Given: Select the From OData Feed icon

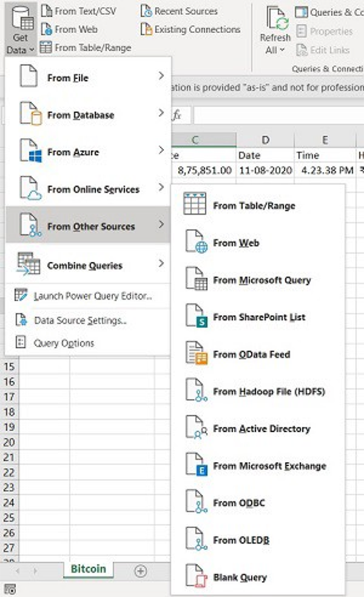Looking at the screenshot, I should tap(195, 354).
